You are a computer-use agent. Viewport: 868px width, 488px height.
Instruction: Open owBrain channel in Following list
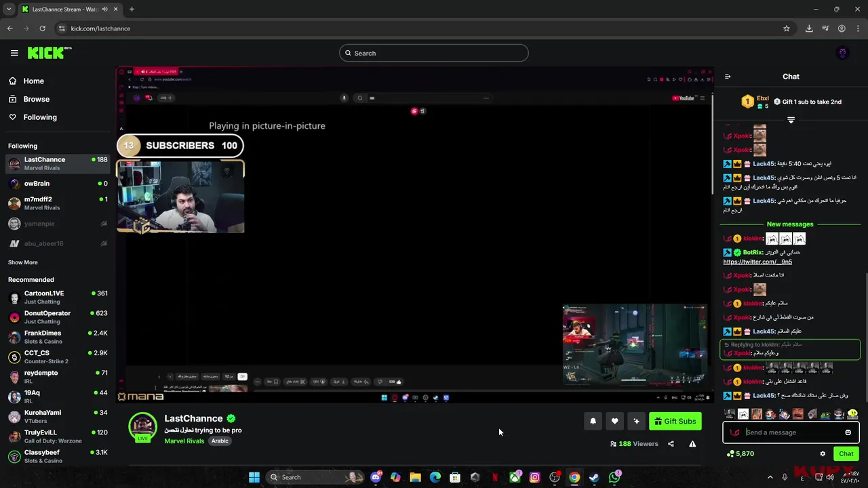click(x=58, y=184)
